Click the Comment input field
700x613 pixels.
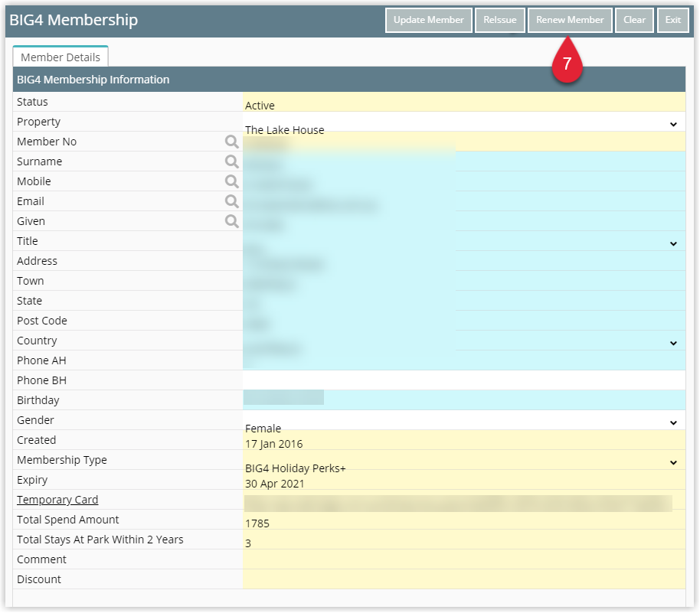click(464, 559)
